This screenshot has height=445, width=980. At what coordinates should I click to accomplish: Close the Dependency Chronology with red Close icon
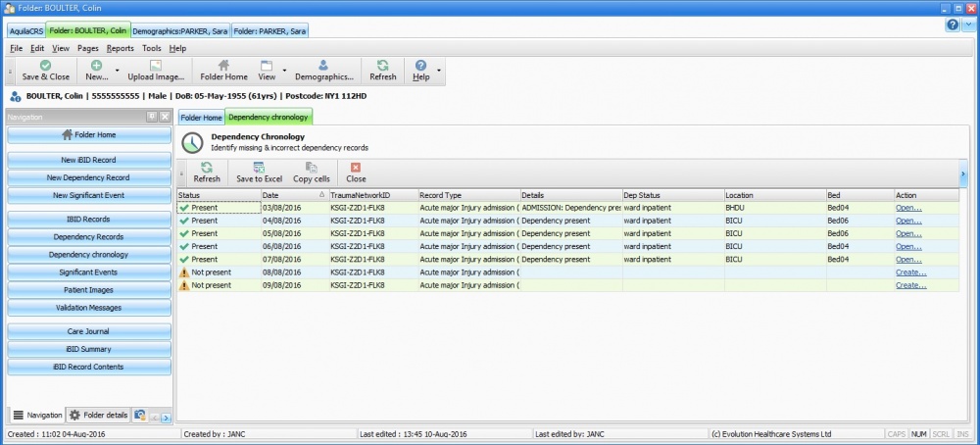point(356,169)
